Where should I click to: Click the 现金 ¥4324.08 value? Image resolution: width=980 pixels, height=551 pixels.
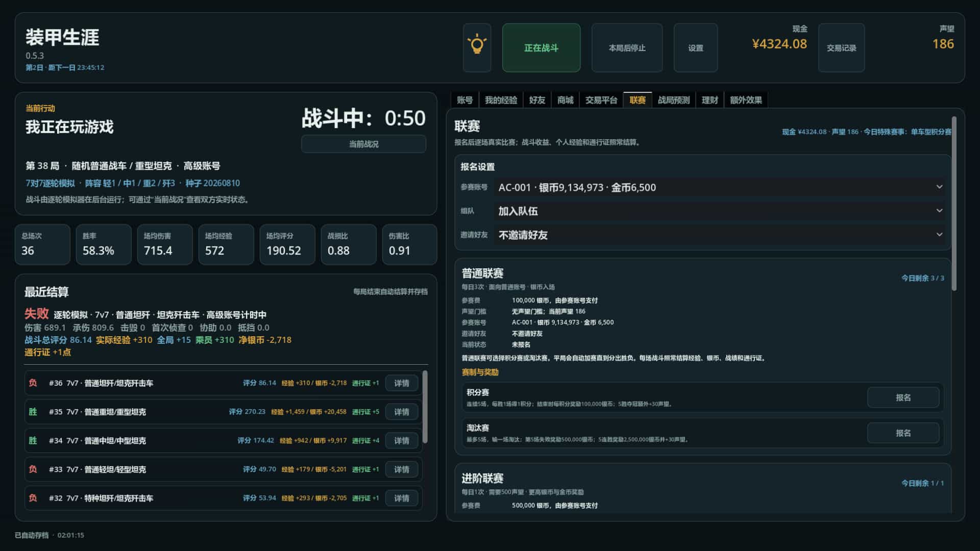coord(779,44)
